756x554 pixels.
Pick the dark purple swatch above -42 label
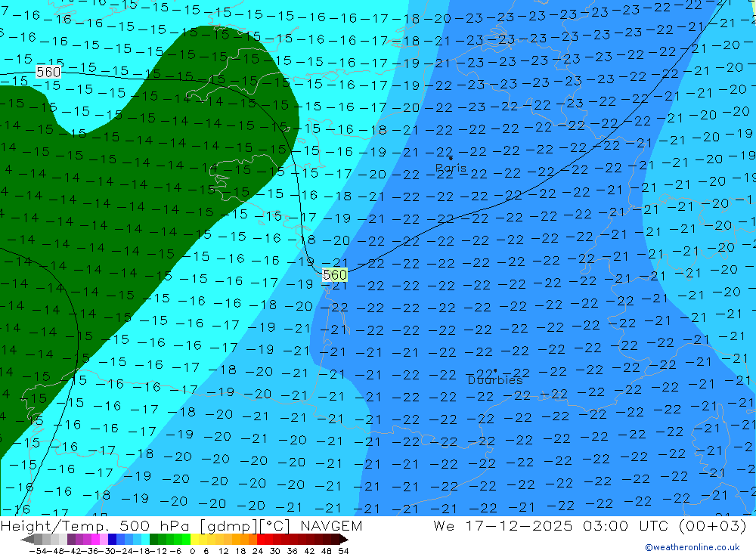(x=71, y=540)
